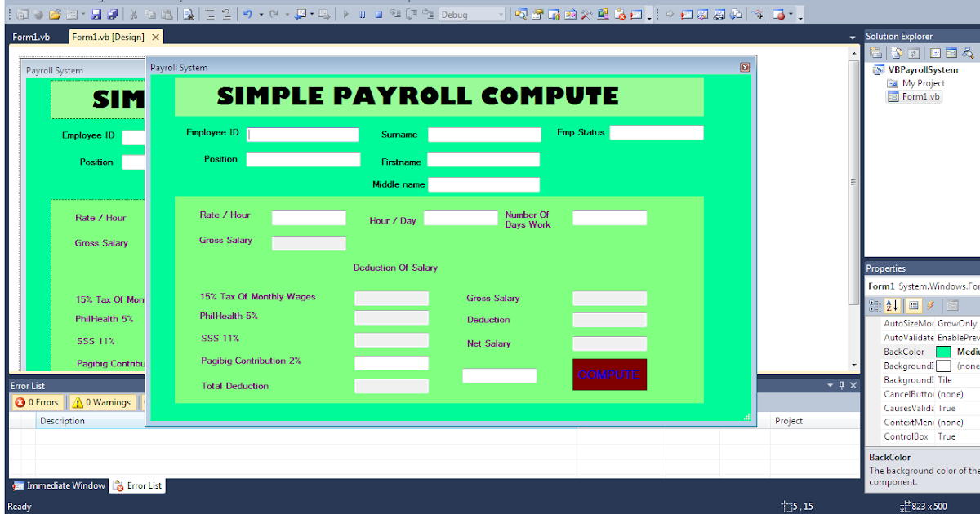Toggle the 0 Errors filter in Error List
The height and width of the screenshot is (514, 980).
37,402
